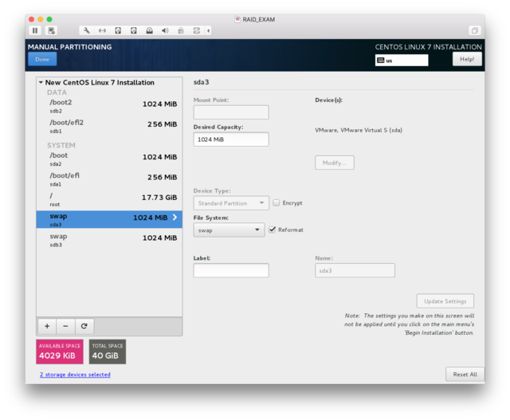Remove selected partition with minus button

pyautogui.click(x=65, y=326)
